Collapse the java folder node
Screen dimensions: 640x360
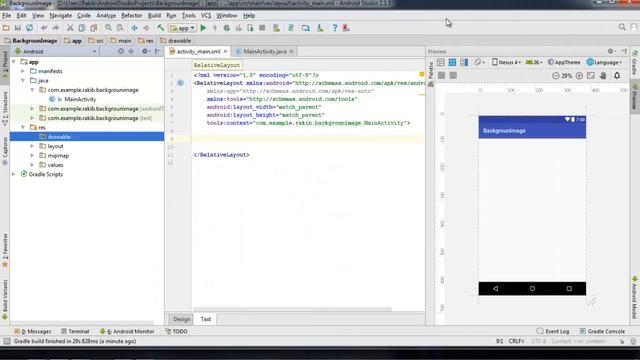[23, 80]
